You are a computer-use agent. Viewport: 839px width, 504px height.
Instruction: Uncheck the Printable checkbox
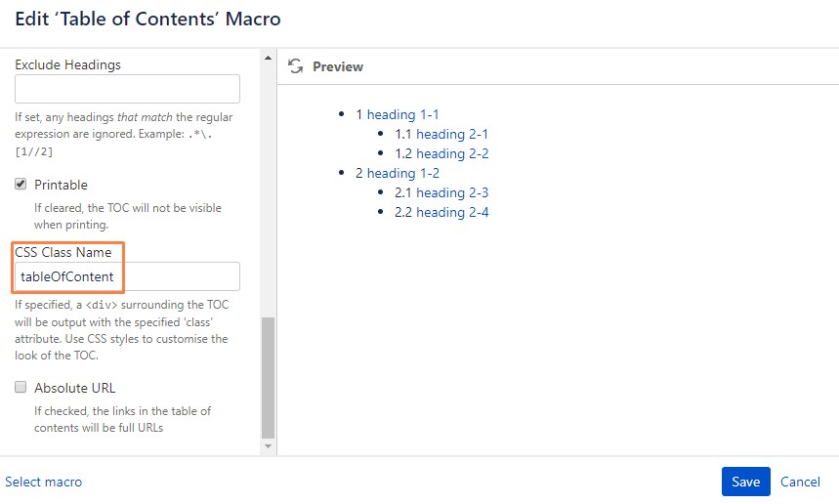21,184
